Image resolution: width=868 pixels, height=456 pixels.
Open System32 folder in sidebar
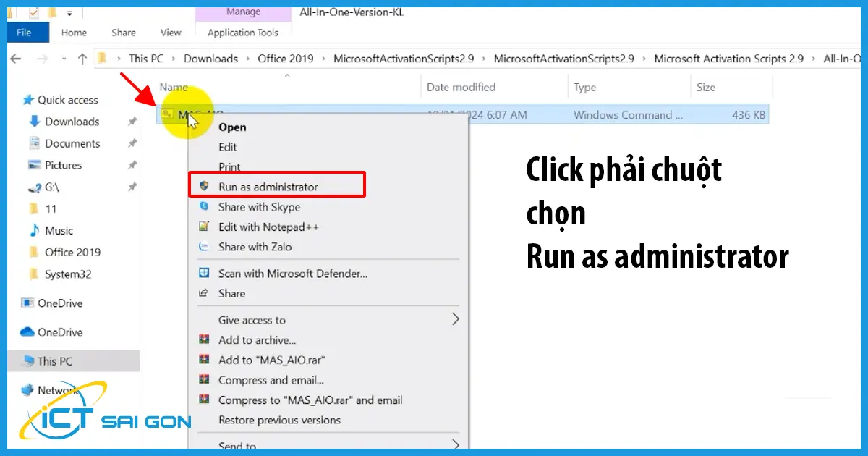coord(60,274)
